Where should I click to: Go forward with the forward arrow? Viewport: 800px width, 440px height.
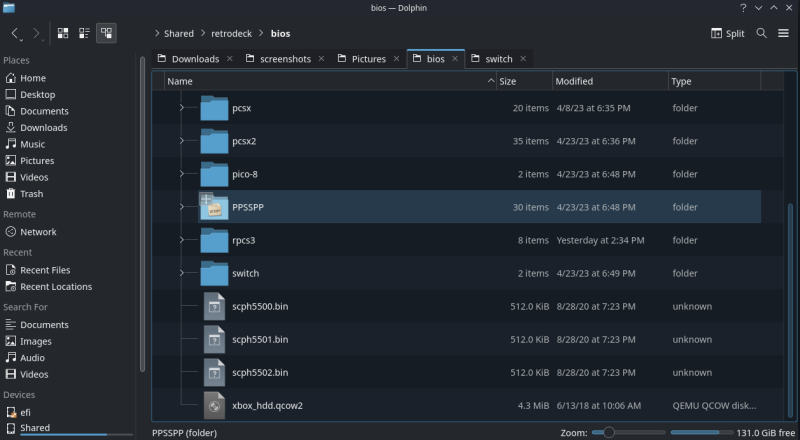(37, 34)
